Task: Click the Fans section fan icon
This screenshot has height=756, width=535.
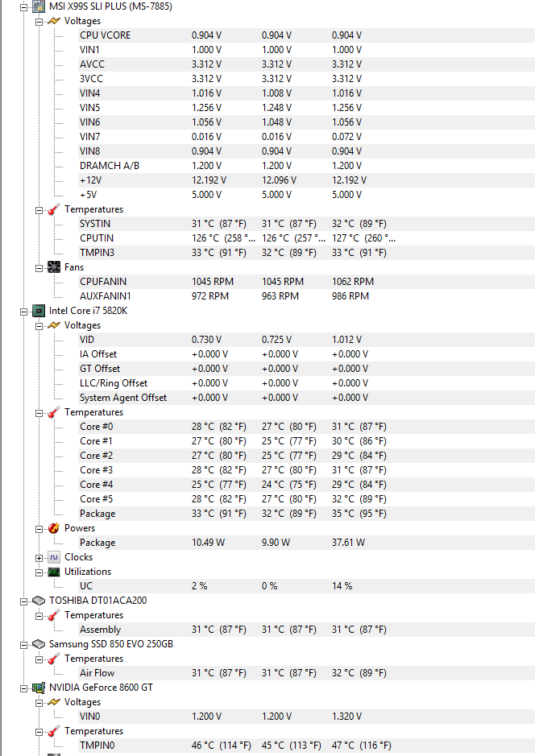Action: click(54, 267)
